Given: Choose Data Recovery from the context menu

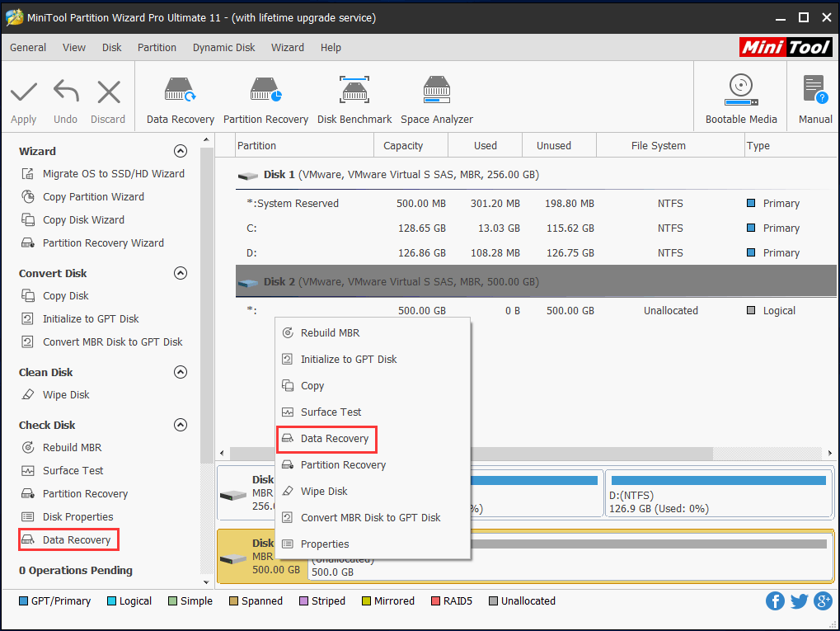Looking at the screenshot, I should point(373,439).
